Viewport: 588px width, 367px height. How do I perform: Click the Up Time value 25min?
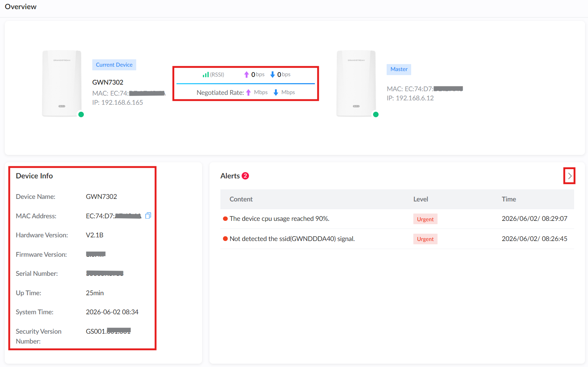(x=95, y=293)
